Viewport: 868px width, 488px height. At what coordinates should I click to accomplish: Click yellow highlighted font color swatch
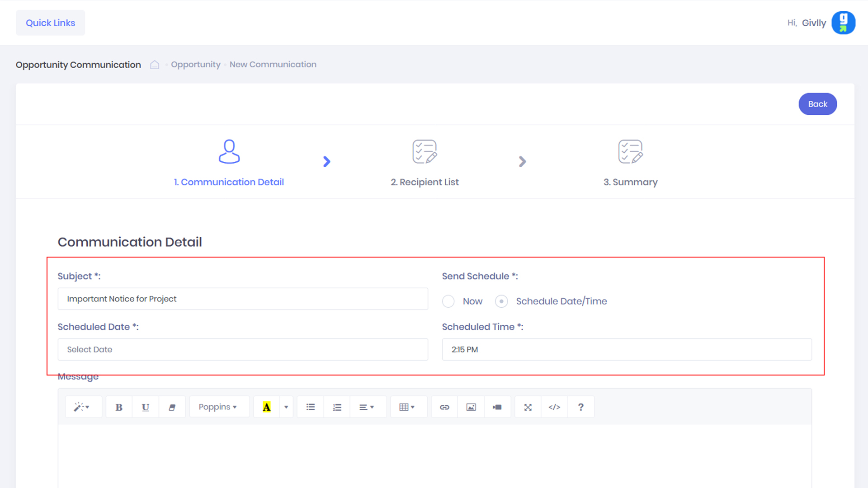(267, 407)
